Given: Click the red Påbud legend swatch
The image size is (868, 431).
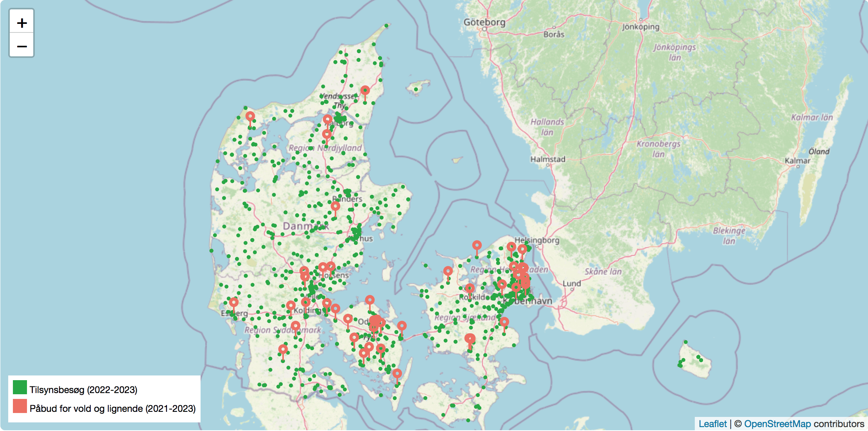Looking at the screenshot, I should tap(20, 406).
